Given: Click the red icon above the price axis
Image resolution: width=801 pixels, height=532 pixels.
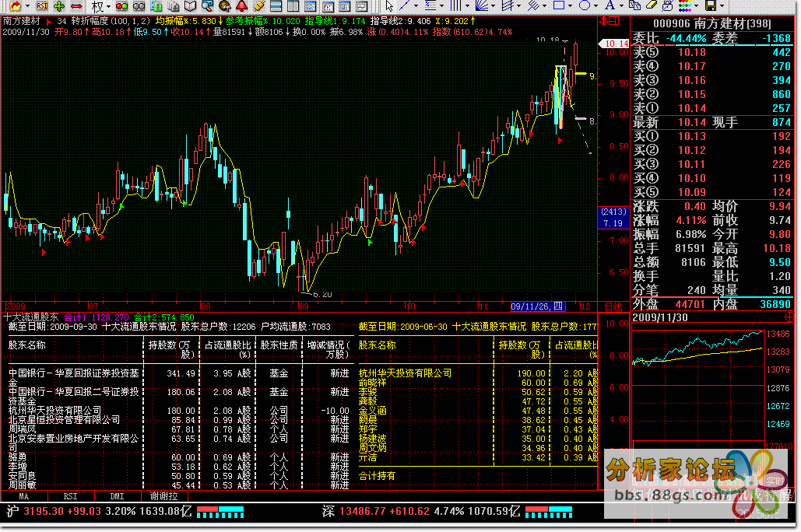Looking at the screenshot, I should 610,21.
